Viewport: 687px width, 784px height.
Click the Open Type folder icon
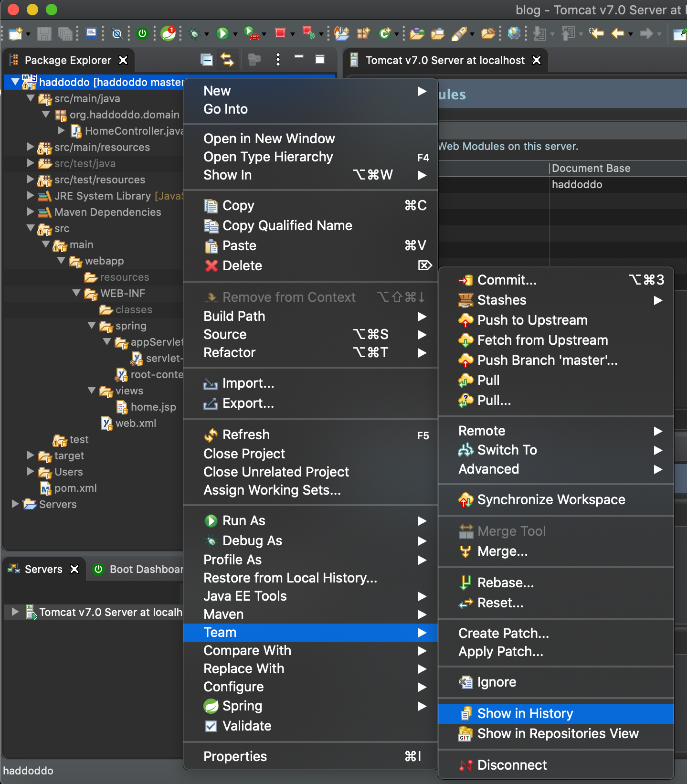pyautogui.click(x=416, y=33)
